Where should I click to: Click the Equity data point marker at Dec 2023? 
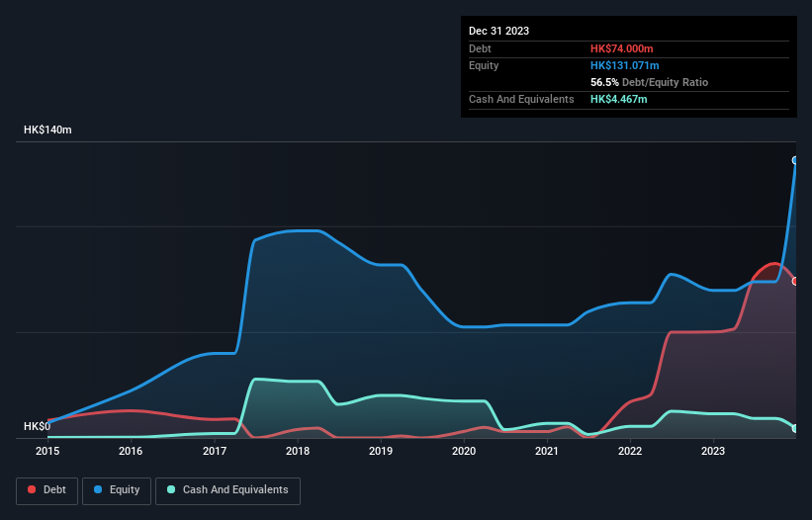[795, 160]
